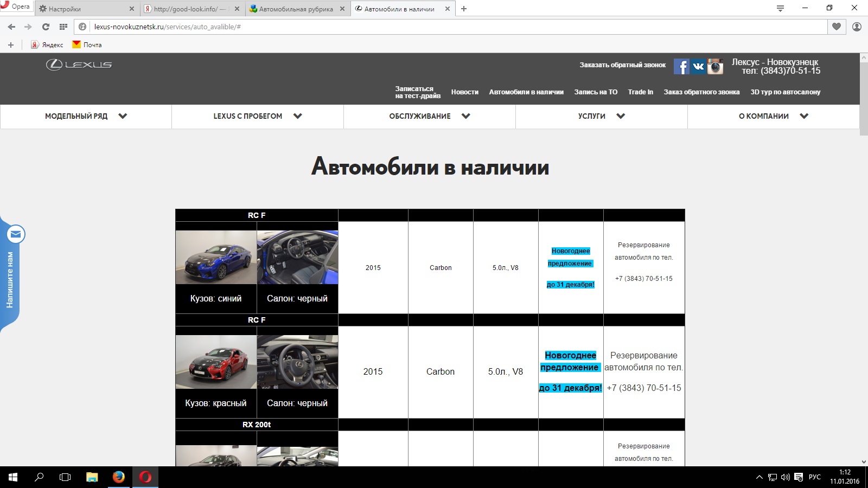Open Task View on the taskbar
The image size is (868, 488).
click(65, 477)
